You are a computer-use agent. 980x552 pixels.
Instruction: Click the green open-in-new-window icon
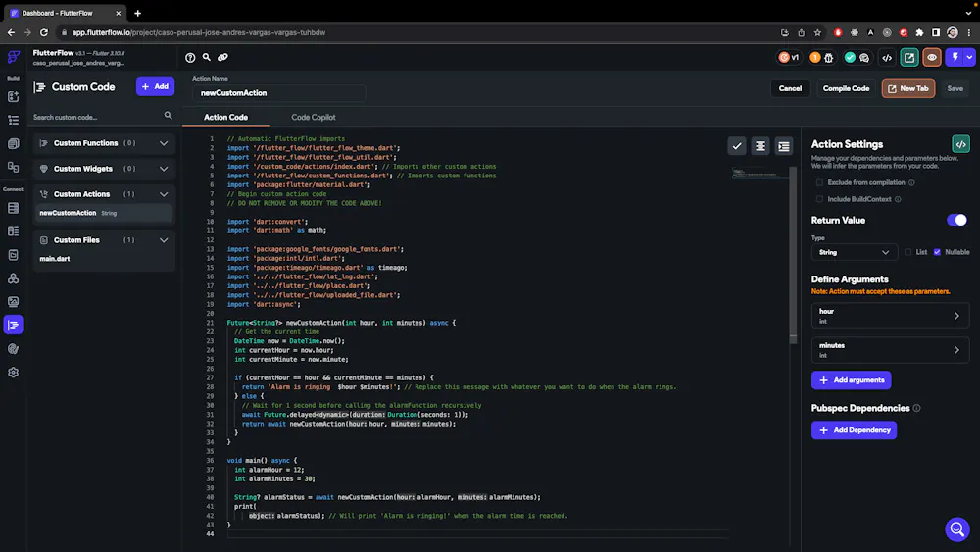click(909, 58)
